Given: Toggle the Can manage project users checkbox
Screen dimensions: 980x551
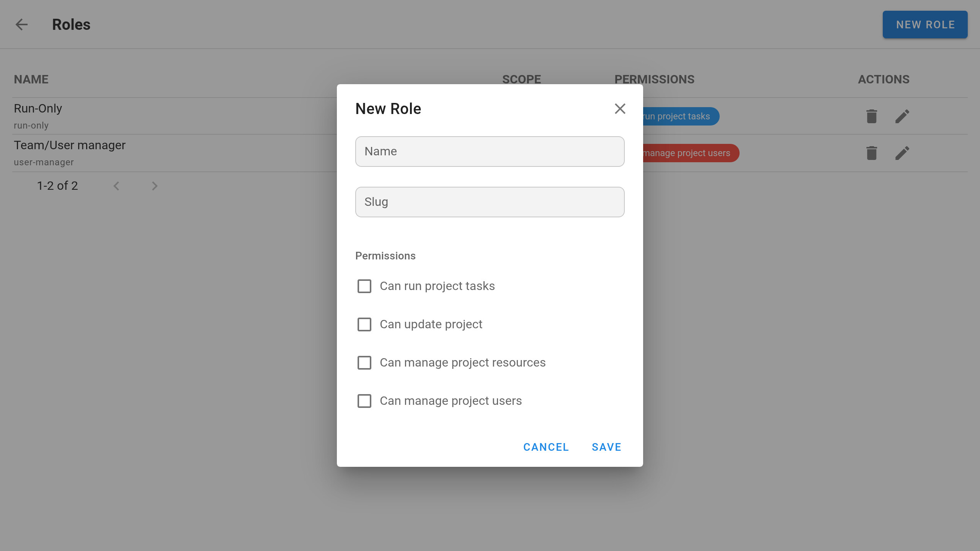Looking at the screenshot, I should point(364,401).
